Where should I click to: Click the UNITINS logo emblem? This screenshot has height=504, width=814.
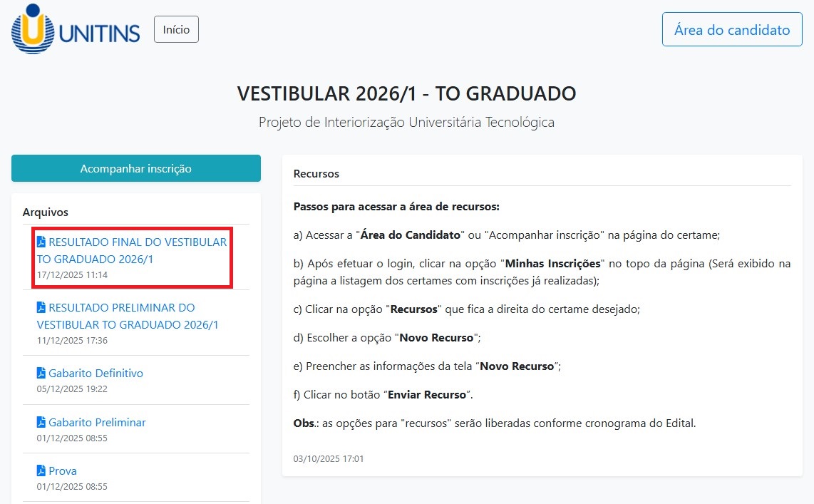click(33, 29)
